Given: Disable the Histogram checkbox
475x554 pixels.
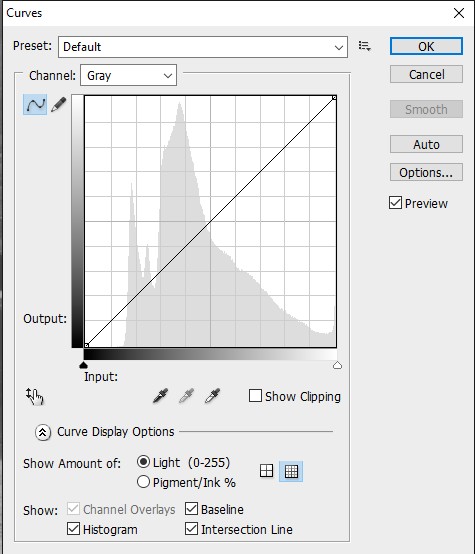Looking at the screenshot, I should point(73,529).
